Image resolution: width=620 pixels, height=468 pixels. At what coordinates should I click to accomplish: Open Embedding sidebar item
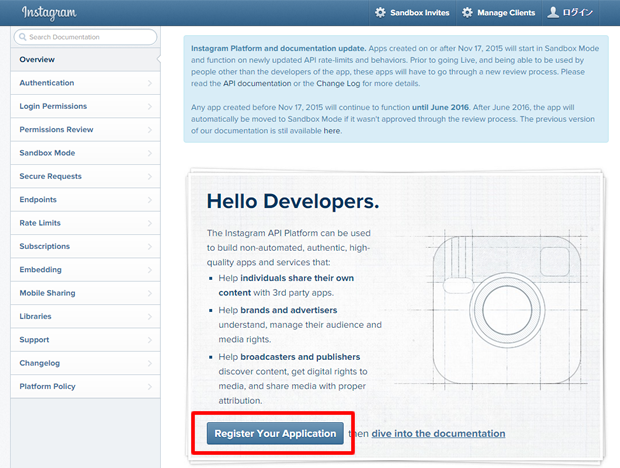(85, 270)
